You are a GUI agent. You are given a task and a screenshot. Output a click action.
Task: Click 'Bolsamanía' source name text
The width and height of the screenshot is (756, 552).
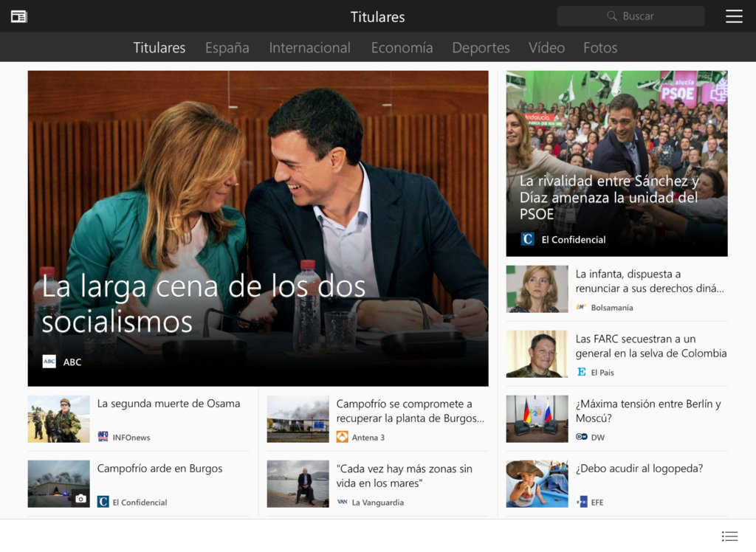click(x=612, y=308)
